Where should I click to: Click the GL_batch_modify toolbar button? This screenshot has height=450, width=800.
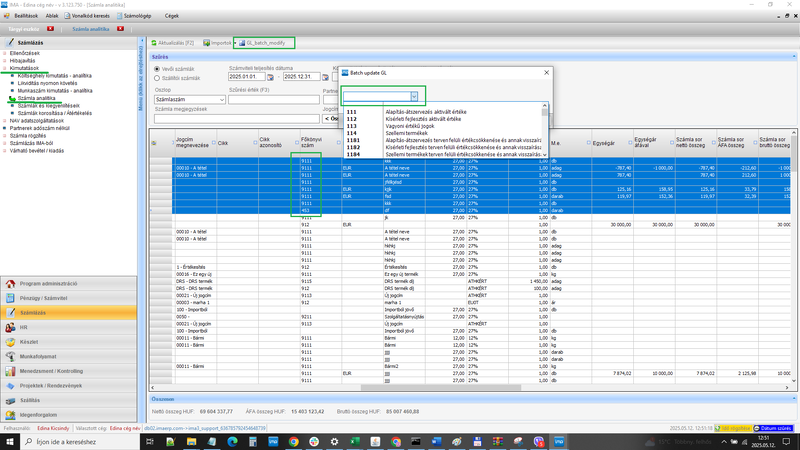click(x=262, y=43)
